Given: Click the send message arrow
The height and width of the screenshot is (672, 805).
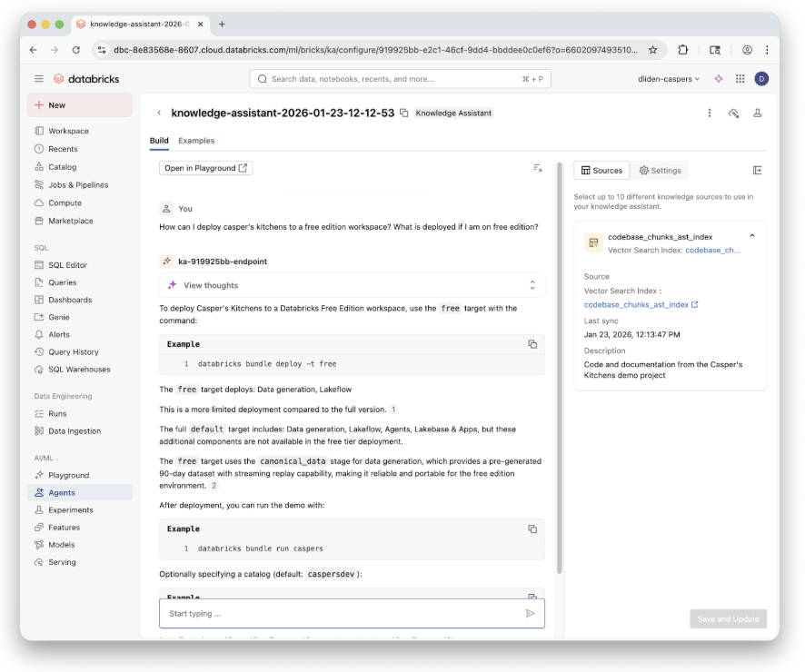Looking at the screenshot, I should click(x=531, y=614).
